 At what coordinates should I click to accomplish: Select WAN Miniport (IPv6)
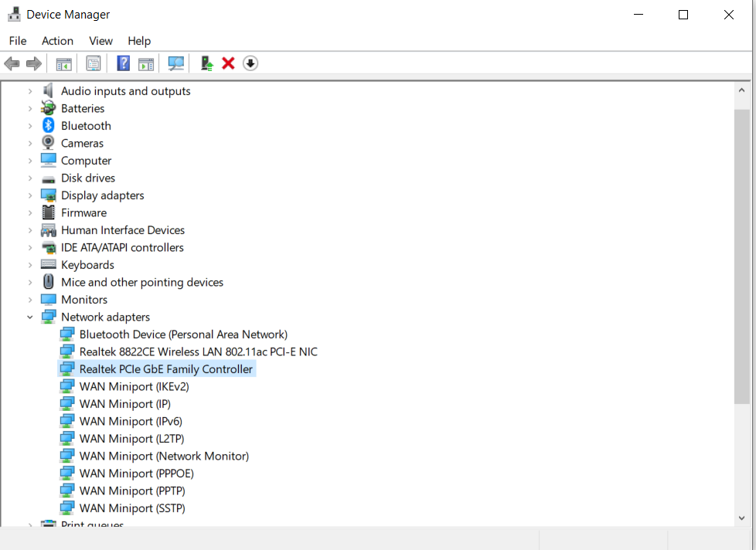[x=131, y=421]
